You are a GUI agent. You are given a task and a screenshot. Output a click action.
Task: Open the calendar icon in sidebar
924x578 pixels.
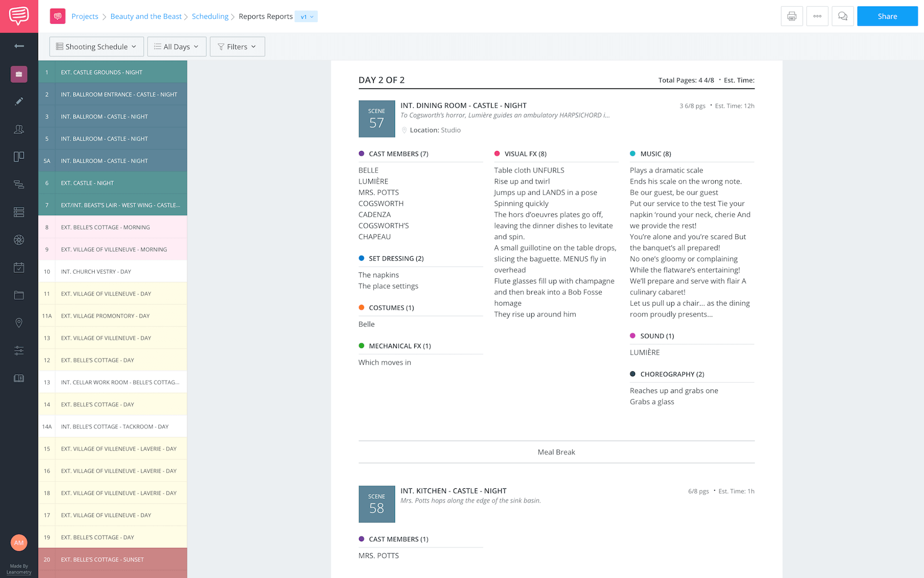point(19,267)
